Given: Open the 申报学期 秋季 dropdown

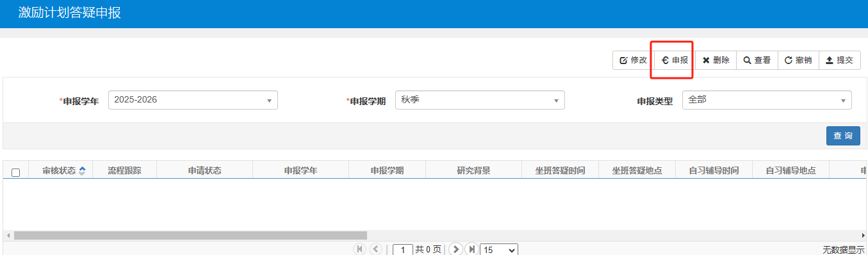Looking at the screenshot, I should [x=480, y=100].
